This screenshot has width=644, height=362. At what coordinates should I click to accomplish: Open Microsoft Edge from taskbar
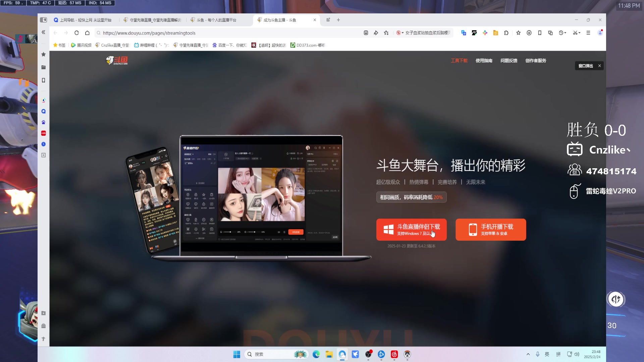(x=316, y=354)
